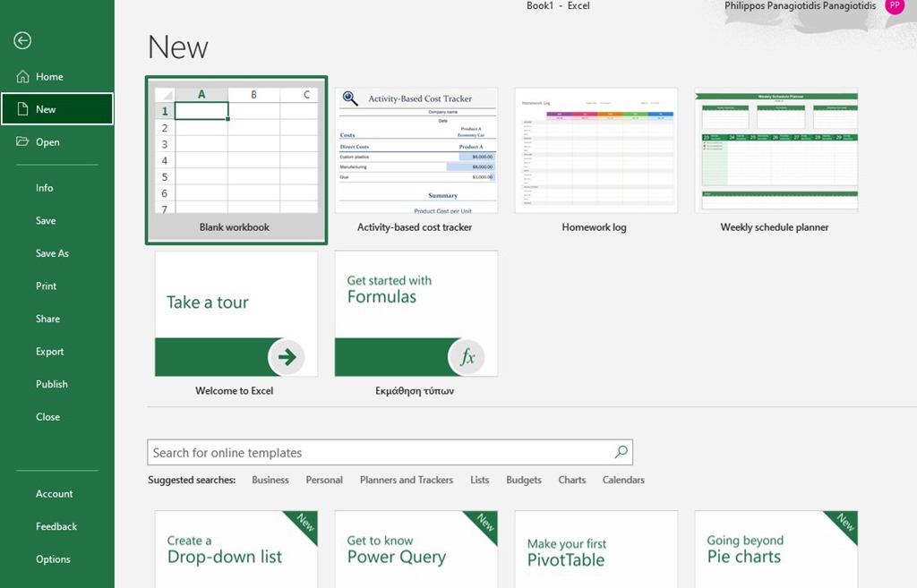Open Going beyond Pie charts tutorial

coord(776,549)
